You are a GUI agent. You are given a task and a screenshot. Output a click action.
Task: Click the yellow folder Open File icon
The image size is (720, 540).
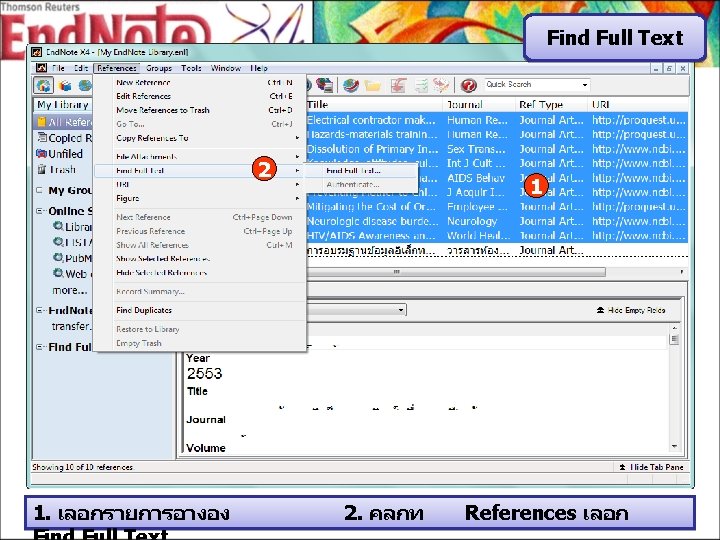pos(373,85)
